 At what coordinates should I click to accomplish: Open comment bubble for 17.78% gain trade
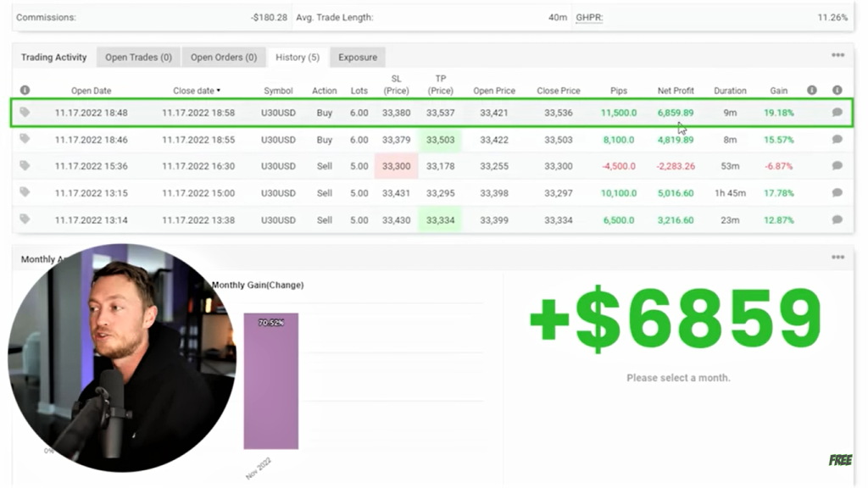click(837, 193)
